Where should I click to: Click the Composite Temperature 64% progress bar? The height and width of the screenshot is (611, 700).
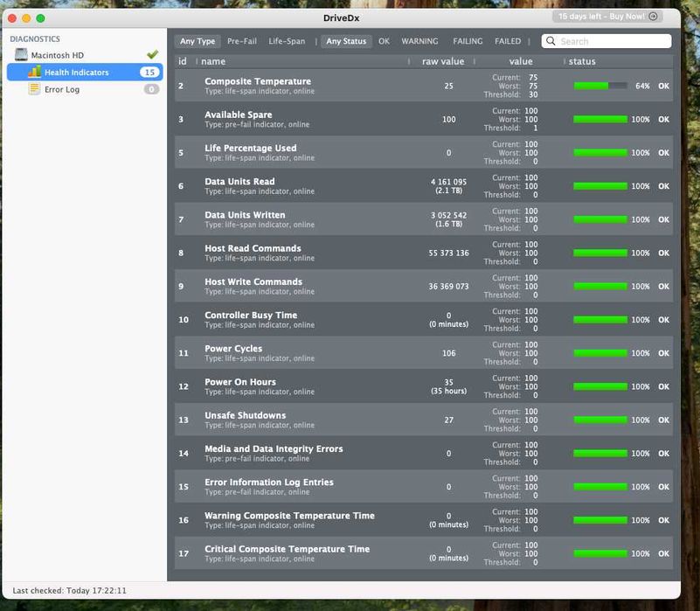point(600,86)
